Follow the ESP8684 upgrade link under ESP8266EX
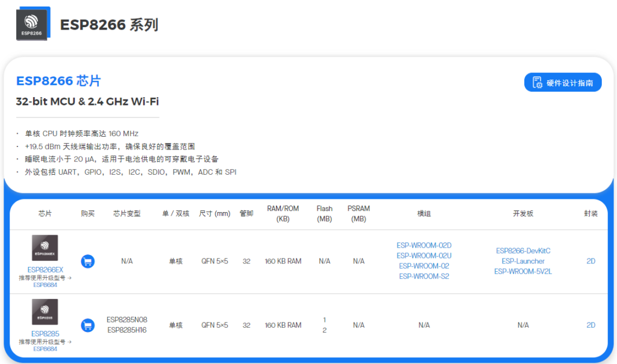The width and height of the screenshot is (617, 364). tap(45, 285)
